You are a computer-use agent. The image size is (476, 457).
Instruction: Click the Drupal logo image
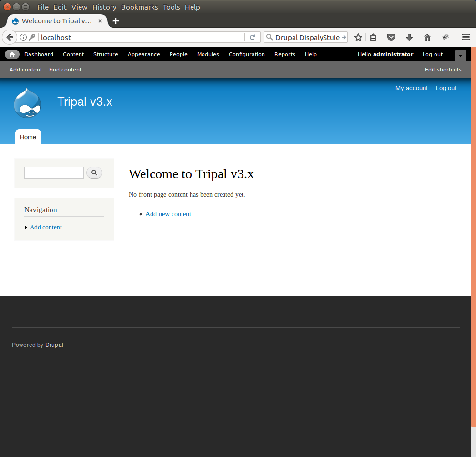28,103
